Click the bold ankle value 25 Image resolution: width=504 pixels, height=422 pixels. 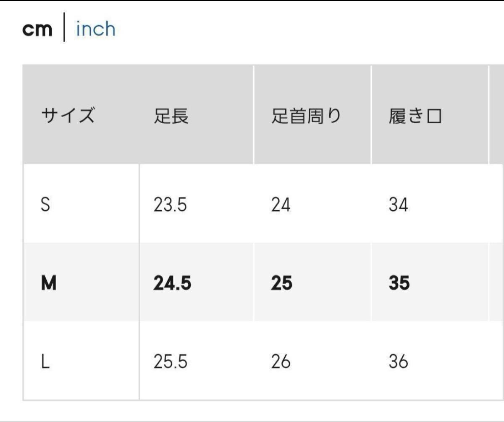point(281,284)
